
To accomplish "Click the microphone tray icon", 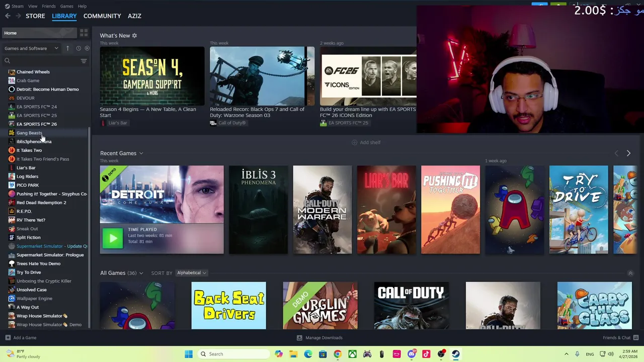I will click(x=577, y=354).
